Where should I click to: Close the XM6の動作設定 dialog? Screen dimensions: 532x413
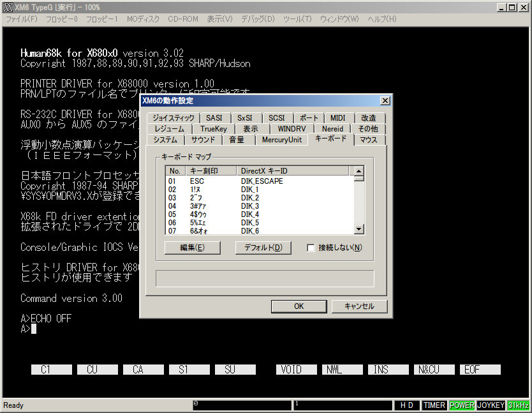pyautogui.click(x=385, y=100)
